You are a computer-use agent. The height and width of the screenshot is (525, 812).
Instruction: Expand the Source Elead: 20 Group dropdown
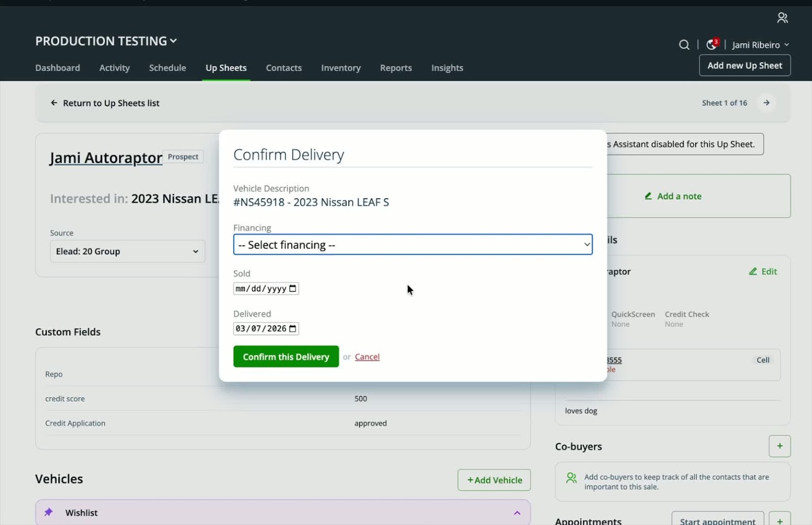127,252
